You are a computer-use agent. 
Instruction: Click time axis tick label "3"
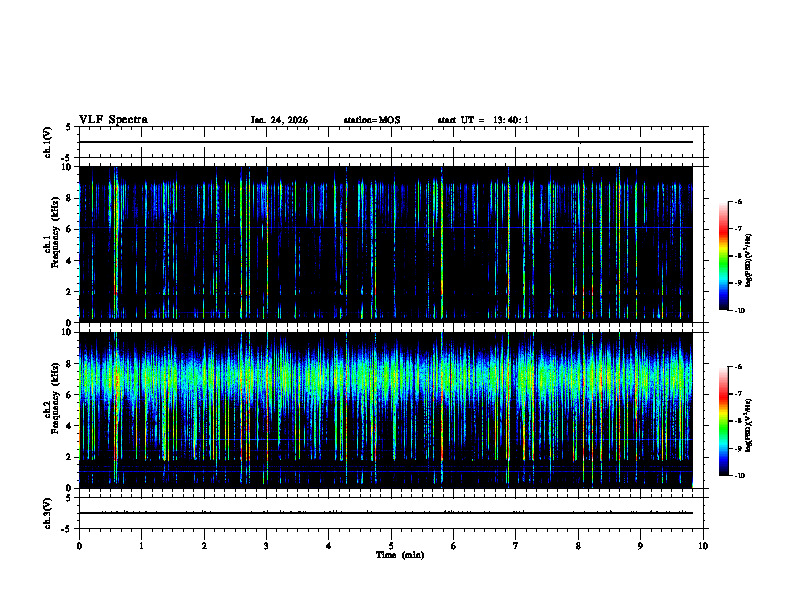coord(266,546)
